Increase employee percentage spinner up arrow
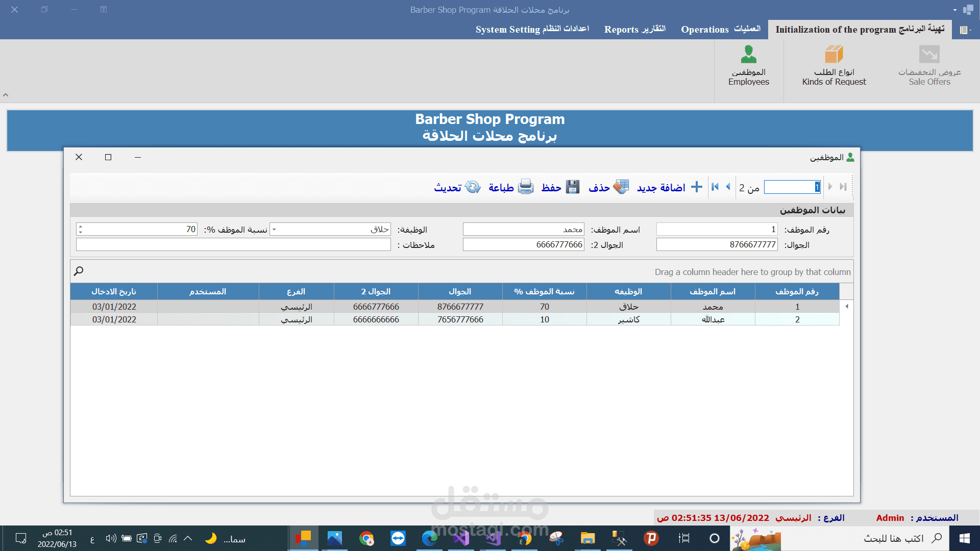The height and width of the screenshot is (551, 980). click(81, 227)
